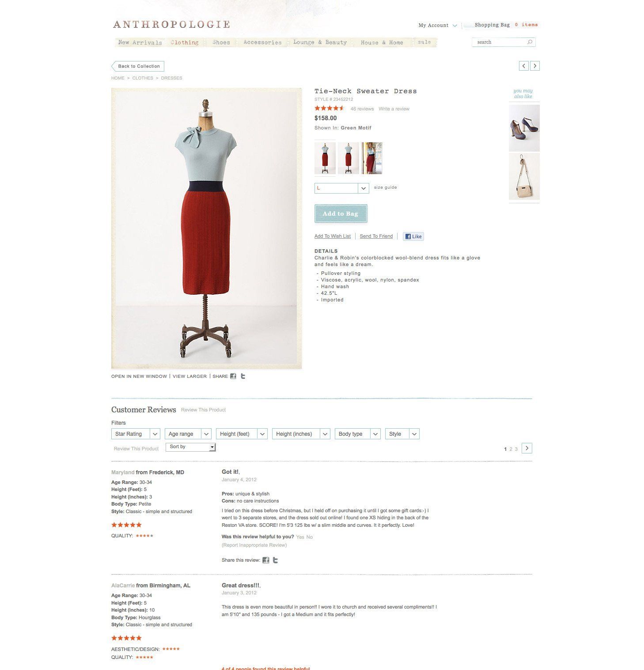The width and height of the screenshot is (644, 670).
Task: Add the dress to bag
Action: tap(341, 213)
